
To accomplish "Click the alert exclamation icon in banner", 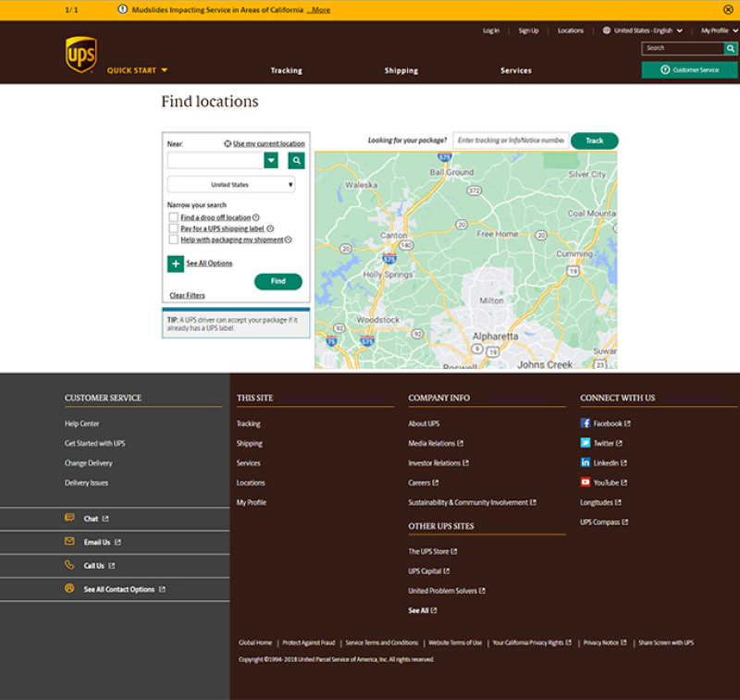I will pos(122,9).
